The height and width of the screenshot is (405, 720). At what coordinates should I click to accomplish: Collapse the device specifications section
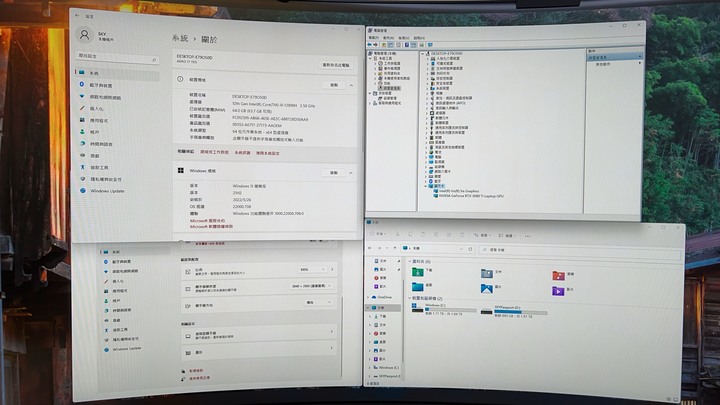click(x=351, y=85)
